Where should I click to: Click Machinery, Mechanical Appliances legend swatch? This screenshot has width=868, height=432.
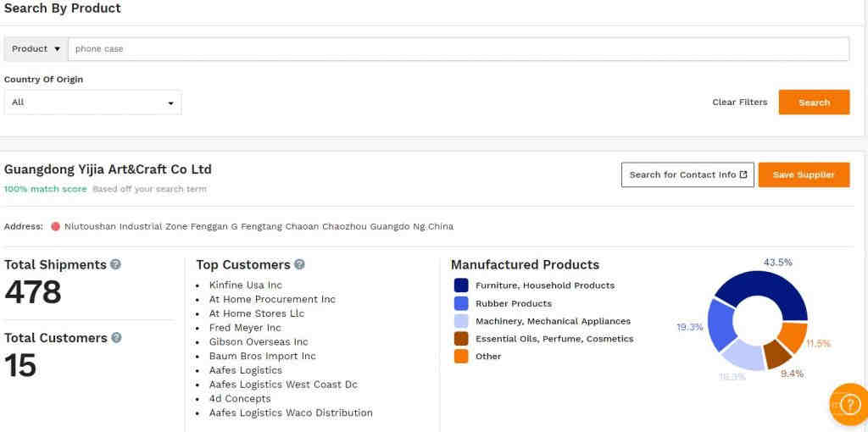(x=461, y=321)
